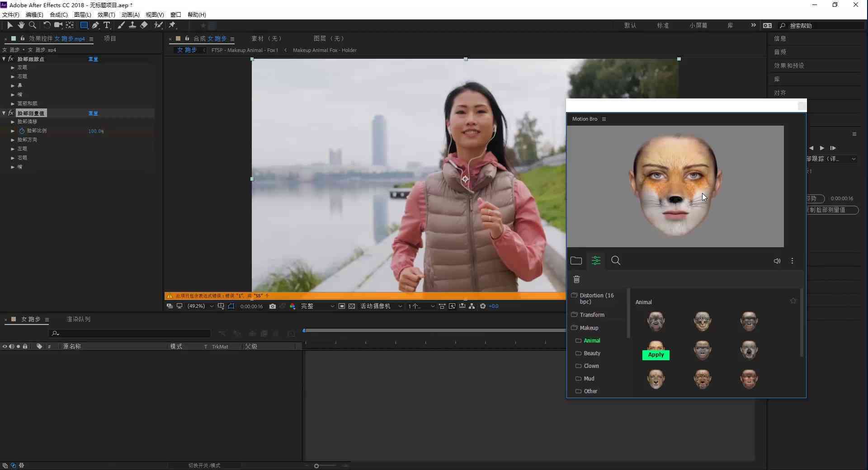This screenshot has width=868, height=470.
Task: Click the 脸部比例 100.0% value
Action: click(x=96, y=131)
